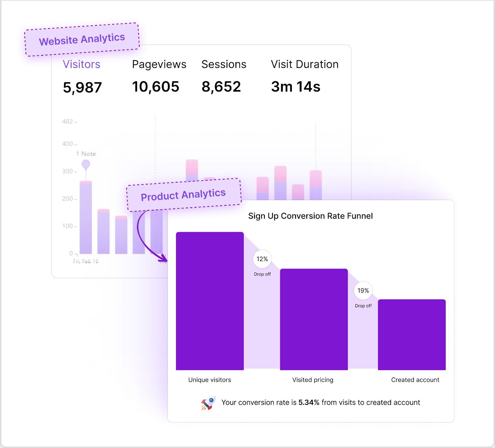The image size is (495, 448).
Task: Click the Visited pricing label
Action: (313, 380)
